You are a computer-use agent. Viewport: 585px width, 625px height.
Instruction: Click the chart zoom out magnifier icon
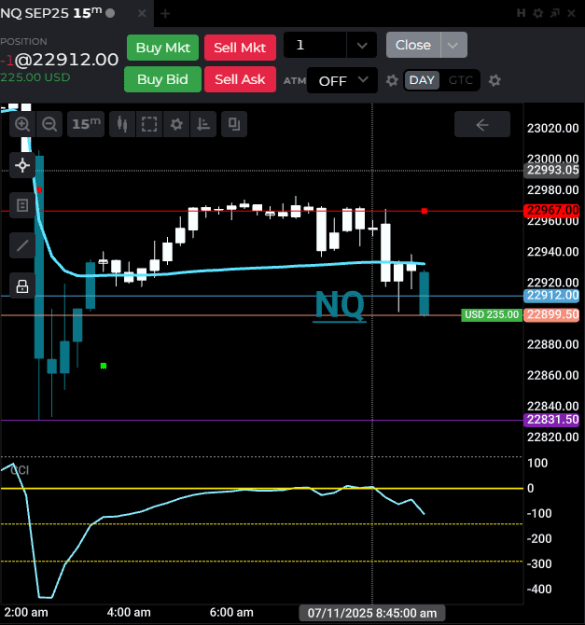[49, 124]
